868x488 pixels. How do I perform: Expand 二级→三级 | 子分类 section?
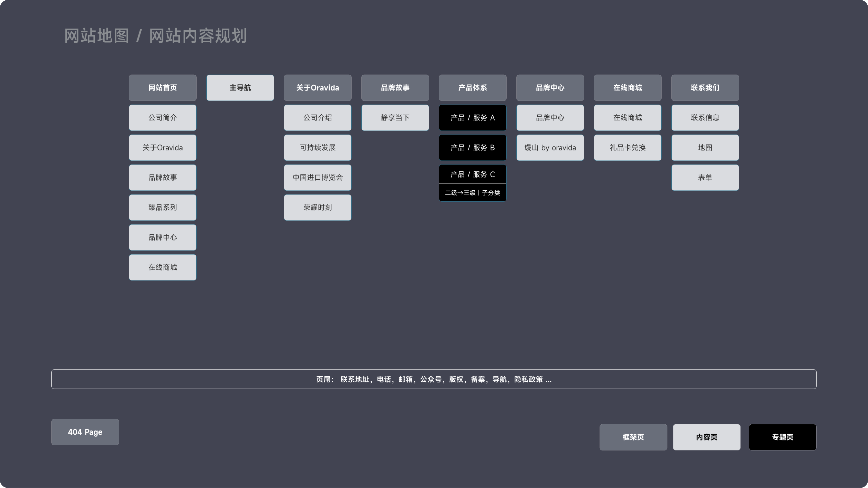coord(473,193)
